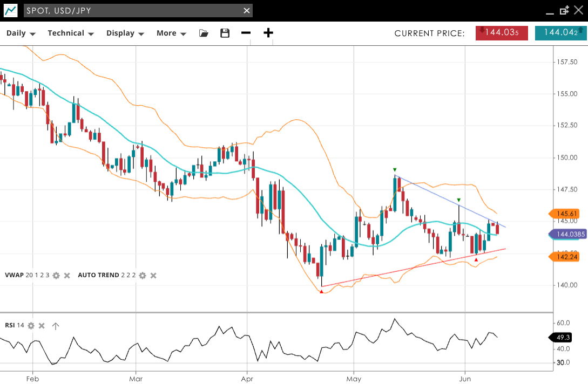This screenshot has width=588, height=384.
Task: Remove the AUTO TREND indicator
Action: 153,276
